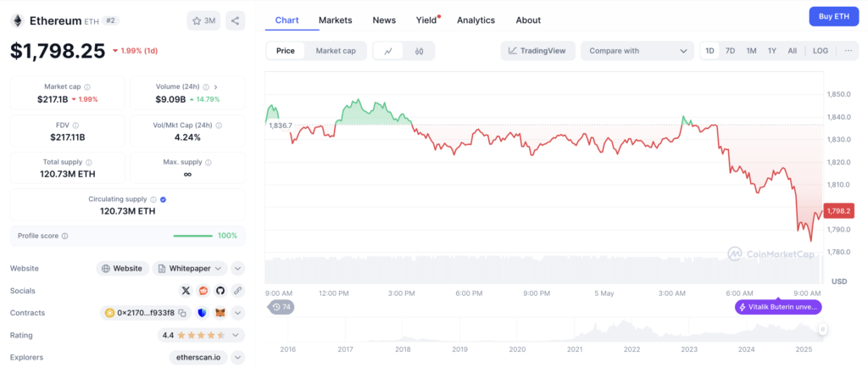Open the chain link social icon
Viewport: 868px width, 368px height.
[x=237, y=291]
